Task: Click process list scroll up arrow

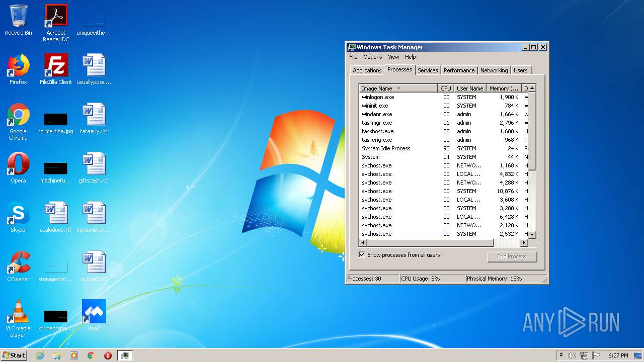Action: [532, 88]
